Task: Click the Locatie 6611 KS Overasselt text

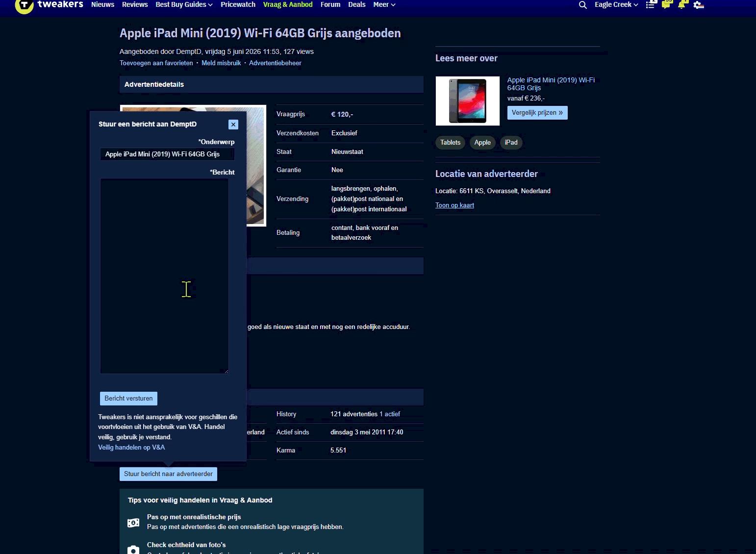Action: [x=493, y=191]
